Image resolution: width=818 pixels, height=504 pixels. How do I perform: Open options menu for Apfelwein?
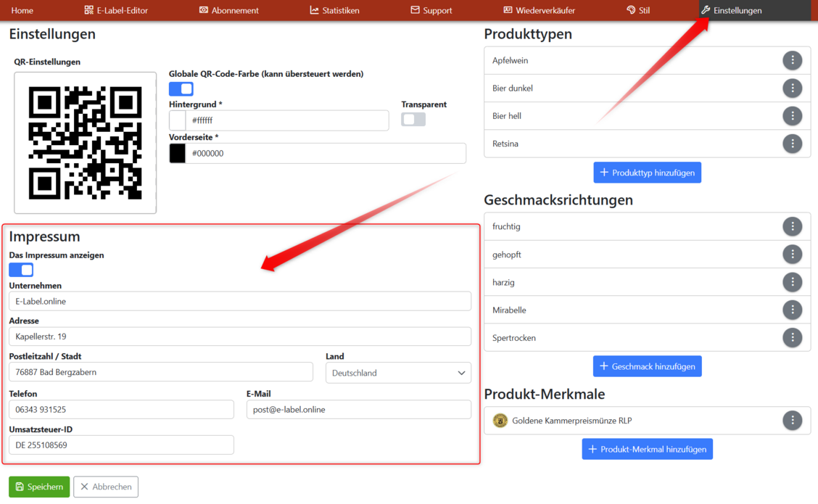(792, 60)
